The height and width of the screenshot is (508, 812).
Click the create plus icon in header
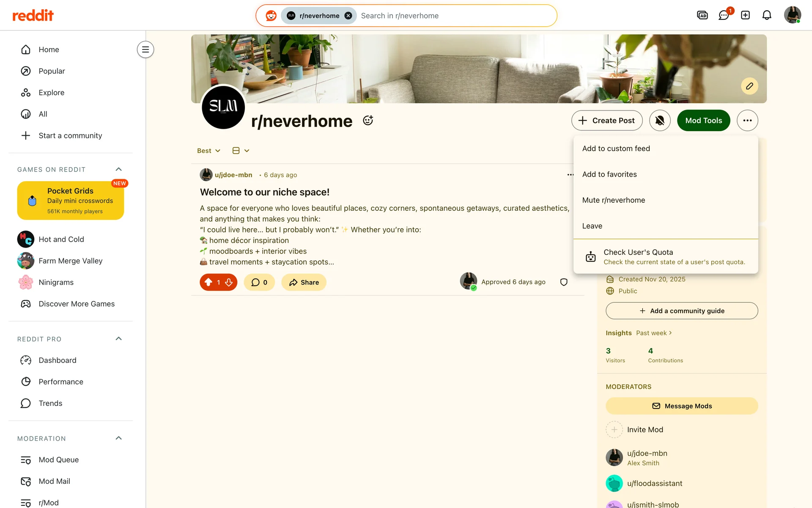(745, 15)
